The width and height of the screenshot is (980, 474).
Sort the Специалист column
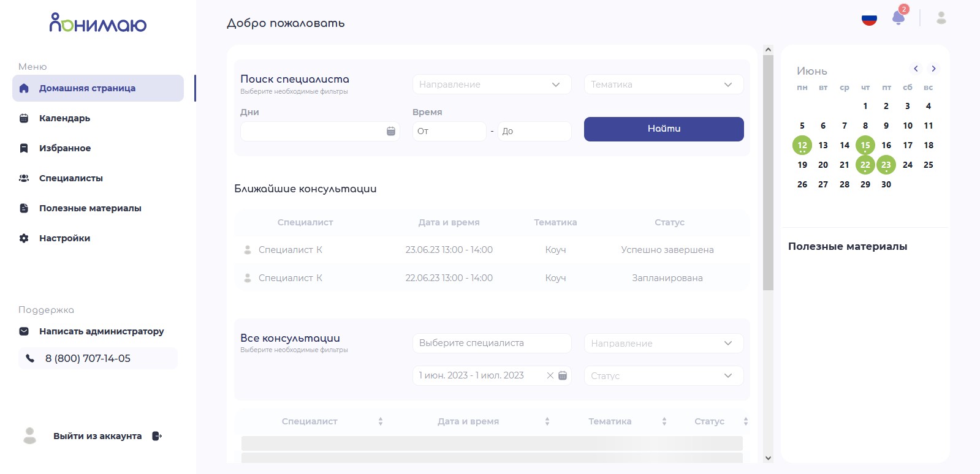381,421
